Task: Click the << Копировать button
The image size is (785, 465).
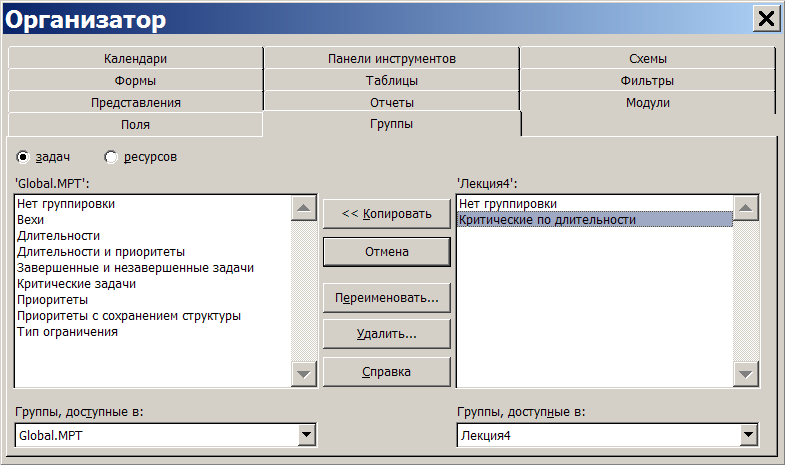Action: [x=386, y=214]
